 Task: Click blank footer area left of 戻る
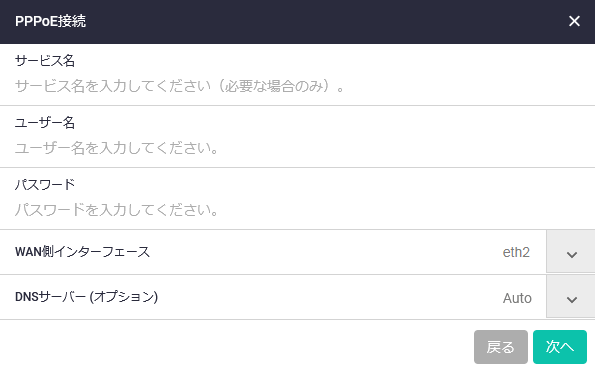tap(235, 347)
